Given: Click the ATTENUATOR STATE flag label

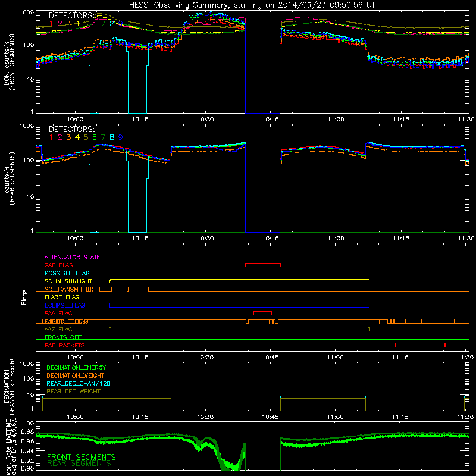Looking at the screenshot, I should 72,257.
